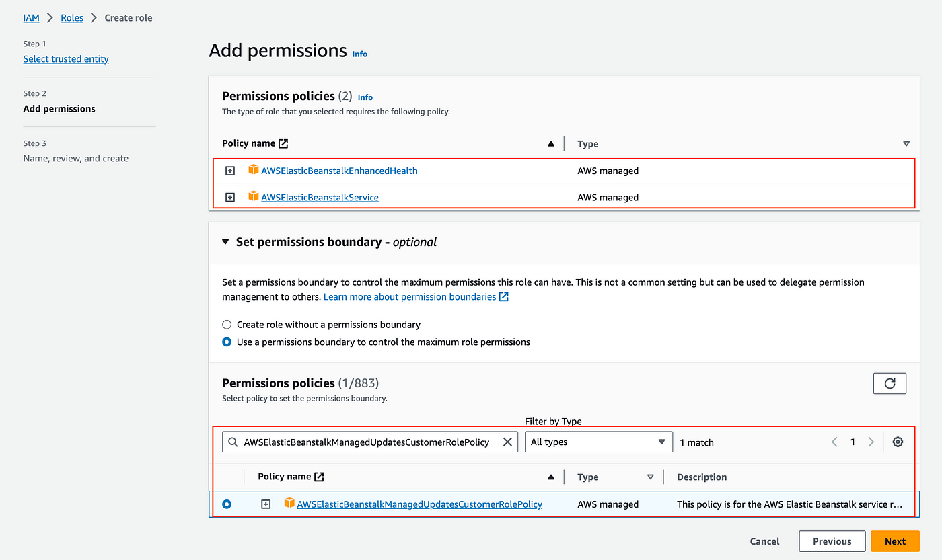Image resolution: width=942 pixels, height=560 pixels.
Task: Collapse Set permissions boundary section
Action: [225, 242]
